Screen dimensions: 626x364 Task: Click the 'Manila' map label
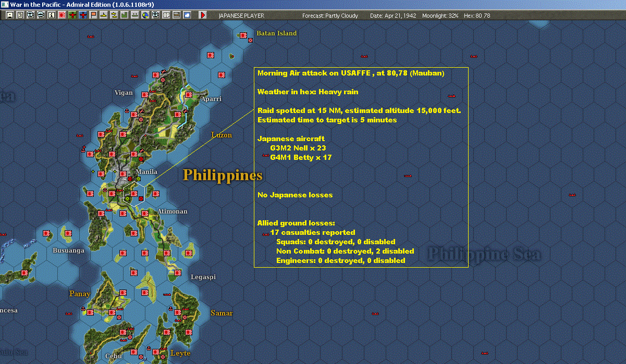pyautogui.click(x=146, y=172)
